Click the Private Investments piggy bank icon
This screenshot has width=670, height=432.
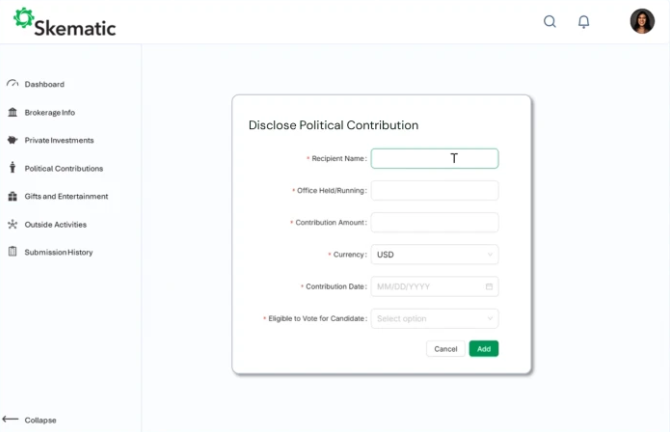[x=13, y=140]
